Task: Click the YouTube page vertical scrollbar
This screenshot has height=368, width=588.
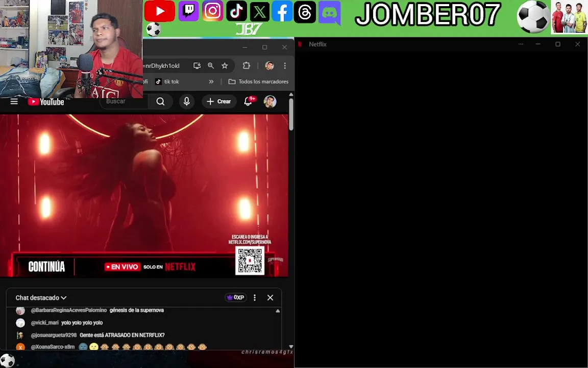Action: (291, 115)
